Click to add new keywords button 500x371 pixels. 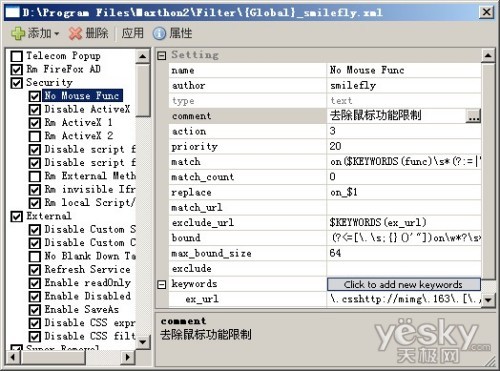tap(404, 284)
